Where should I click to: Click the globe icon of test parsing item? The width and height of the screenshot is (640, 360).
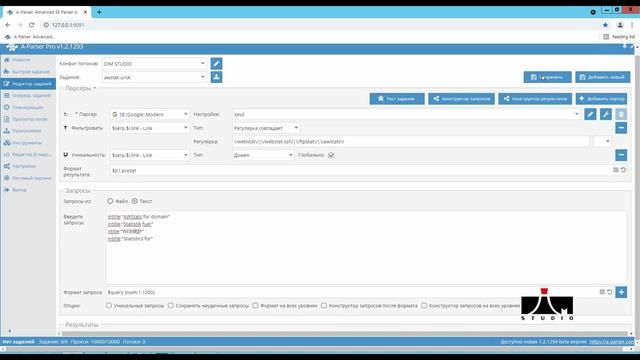pos(7,178)
